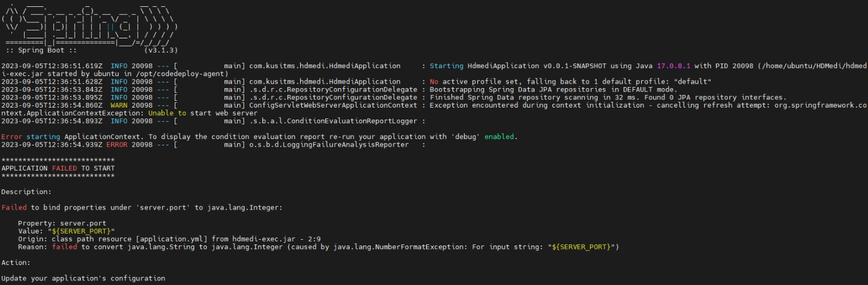This screenshot has height=285, width=868.
Task: Click 'Failed to bind properties under' line
Action: (x=142, y=207)
